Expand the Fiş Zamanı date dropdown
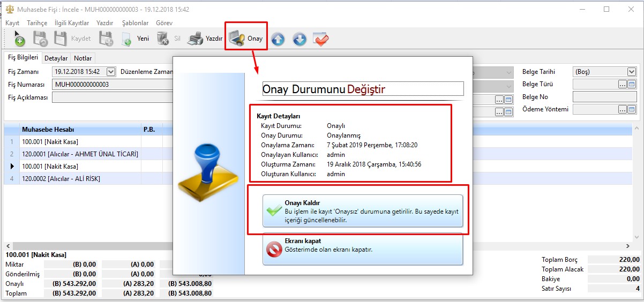 [x=111, y=72]
